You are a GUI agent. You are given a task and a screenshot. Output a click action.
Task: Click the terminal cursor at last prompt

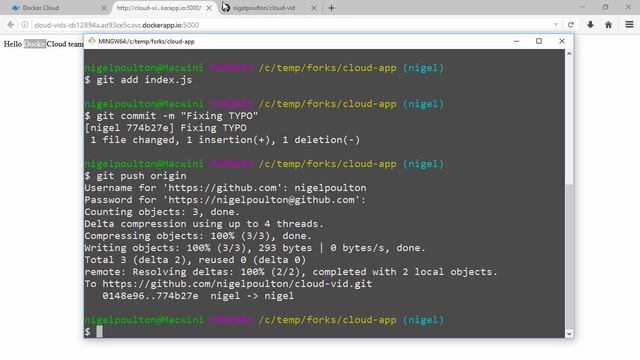pos(100,331)
